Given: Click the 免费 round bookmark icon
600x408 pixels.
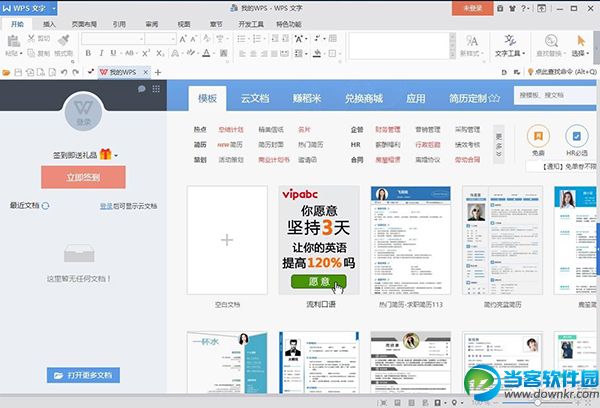Looking at the screenshot, I should 538,136.
